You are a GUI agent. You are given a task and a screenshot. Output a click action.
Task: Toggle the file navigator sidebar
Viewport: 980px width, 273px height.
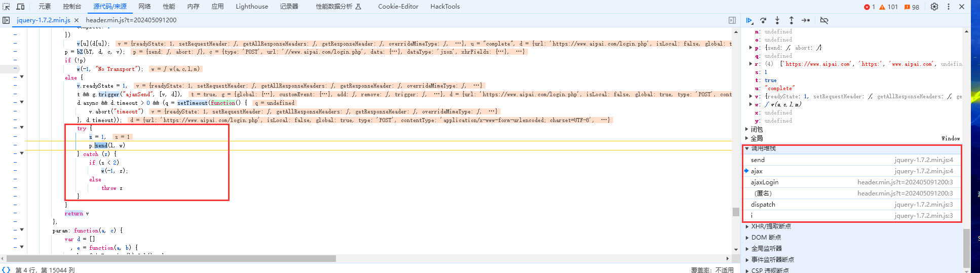tap(6, 20)
